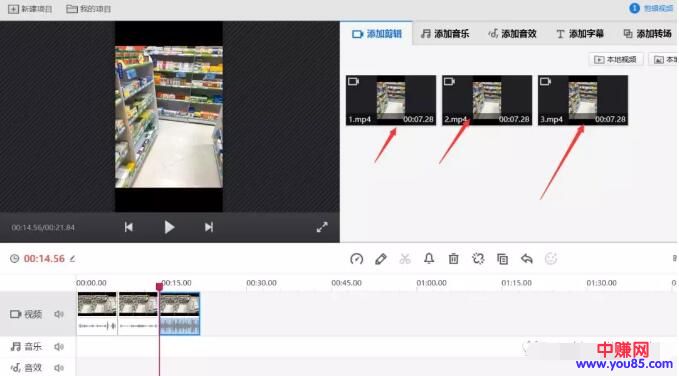Viewport: 679px width, 376px height.
Task: Click the pencil edit tool in toolbar
Action: pos(381,259)
